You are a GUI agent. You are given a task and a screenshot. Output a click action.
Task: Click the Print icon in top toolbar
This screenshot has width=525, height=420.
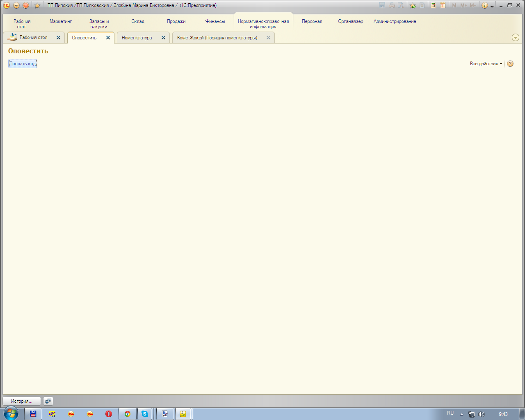coord(392,5)
